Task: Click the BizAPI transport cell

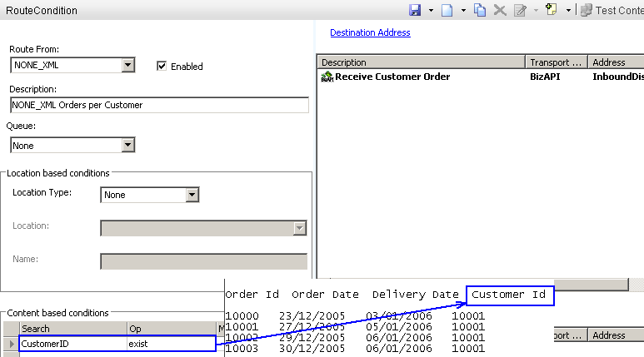Action: [x=545, y=77]
